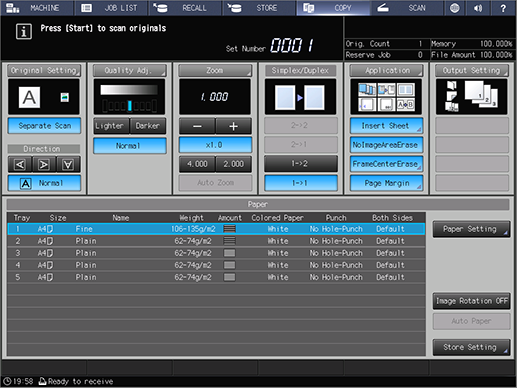Viewport: 517px width, 388px height.
Task: Open FrameCenterErase settings
Action: 387,164
